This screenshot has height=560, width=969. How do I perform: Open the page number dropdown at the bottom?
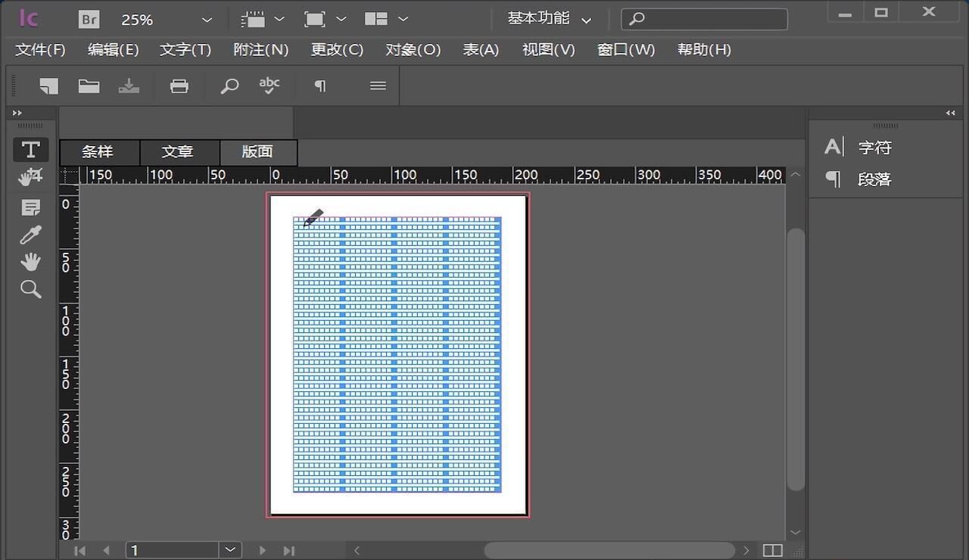click(229, 550)
